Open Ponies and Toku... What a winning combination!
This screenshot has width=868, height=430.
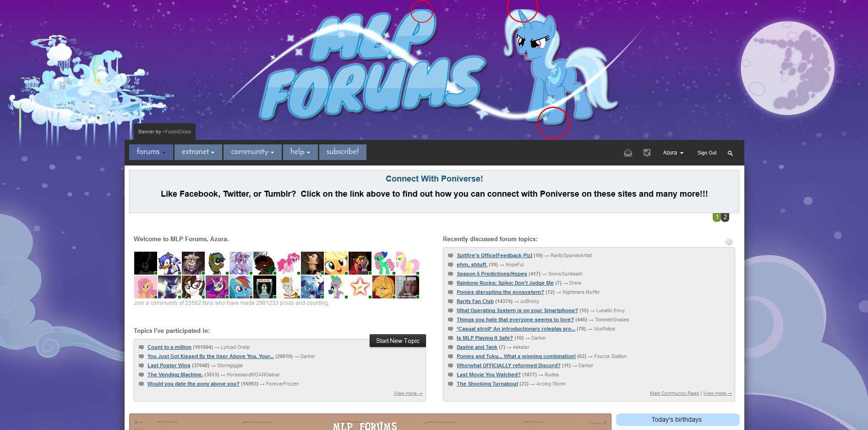coord(516,357)
